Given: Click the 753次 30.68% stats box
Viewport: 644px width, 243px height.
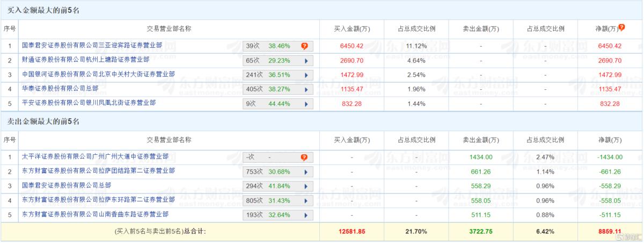Looking at the screenshot, I should coord(278,172).
